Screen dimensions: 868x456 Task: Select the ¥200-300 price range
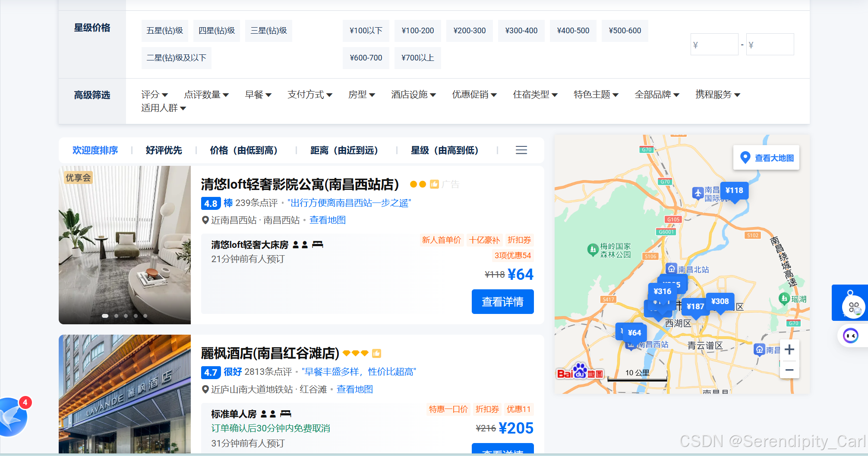click(470, 31)
